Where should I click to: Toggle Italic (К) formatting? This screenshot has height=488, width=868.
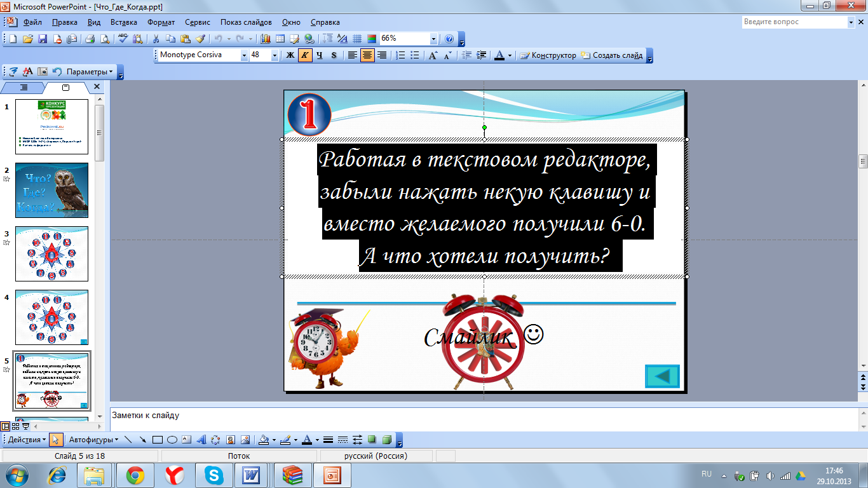click(305, 55)
